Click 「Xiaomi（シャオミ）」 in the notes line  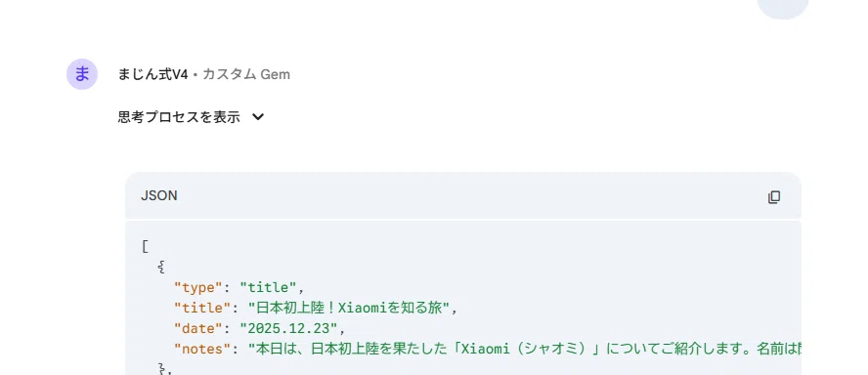[x=528, y=350]
